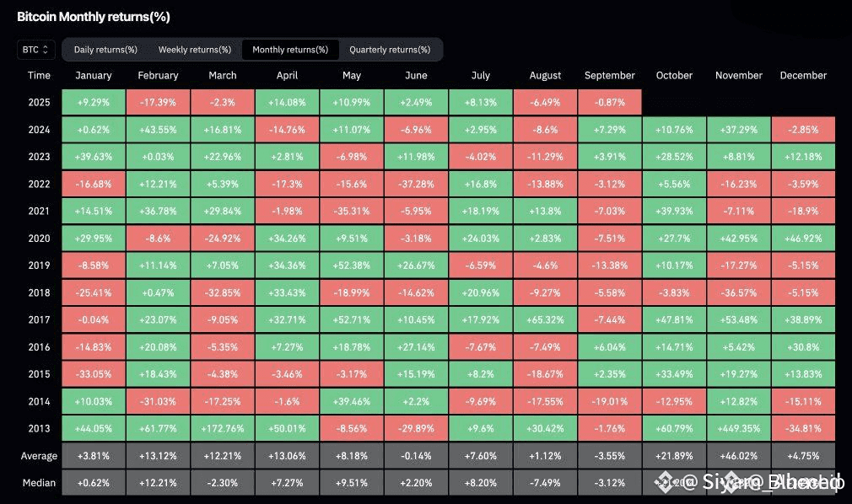Click February 2025 cell showing -17.39%
This screenshot has width=852, height=504.
pyautogui.click(x=158, y=102)
